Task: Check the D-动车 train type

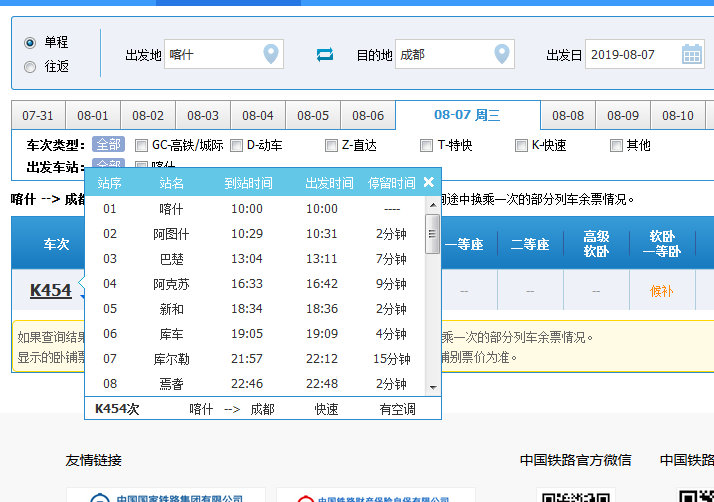Action: tap(237, 145)
